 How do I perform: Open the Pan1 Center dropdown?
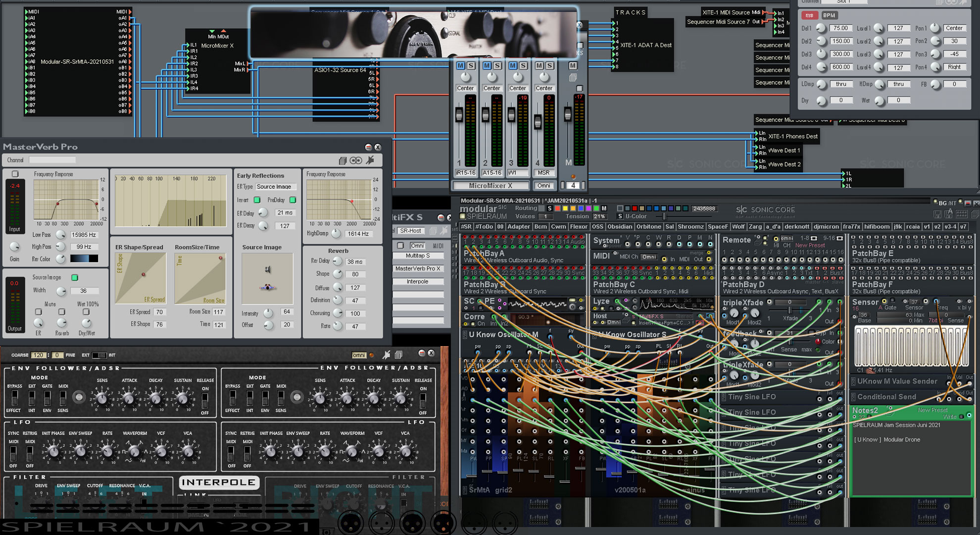click(954, 28)
